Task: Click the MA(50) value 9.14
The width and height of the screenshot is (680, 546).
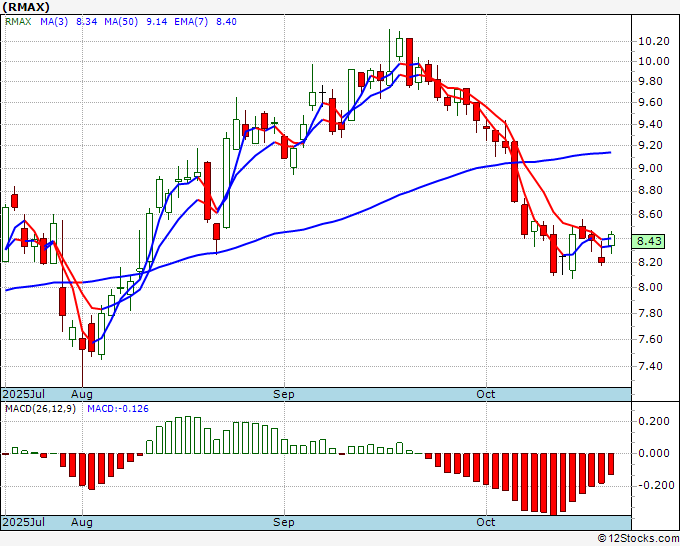Action: [157, 21]
